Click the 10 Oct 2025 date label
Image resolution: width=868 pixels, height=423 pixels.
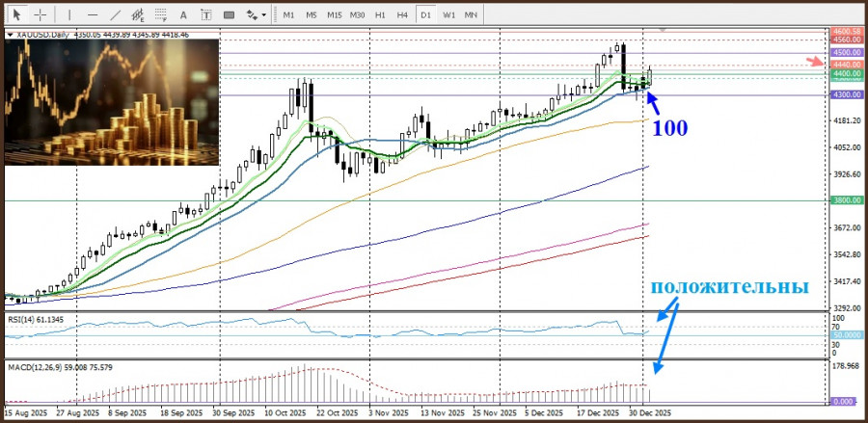click(x=285, y=413)
